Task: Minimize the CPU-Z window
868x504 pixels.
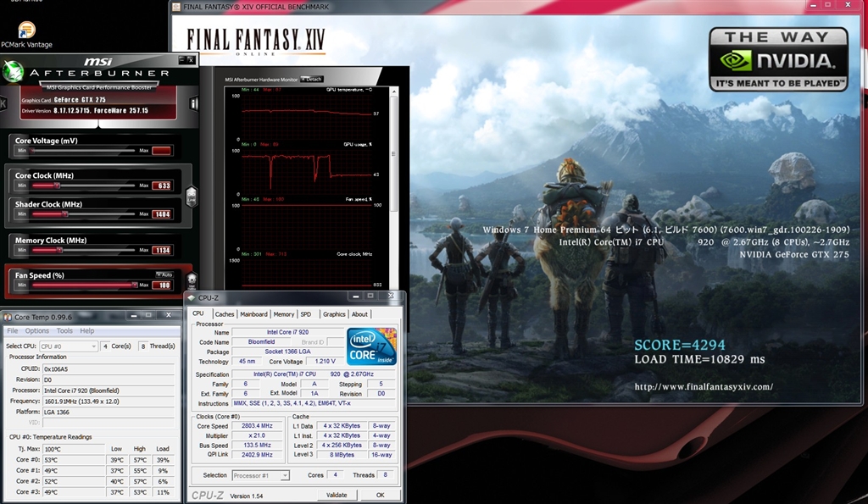Action: 355,296
